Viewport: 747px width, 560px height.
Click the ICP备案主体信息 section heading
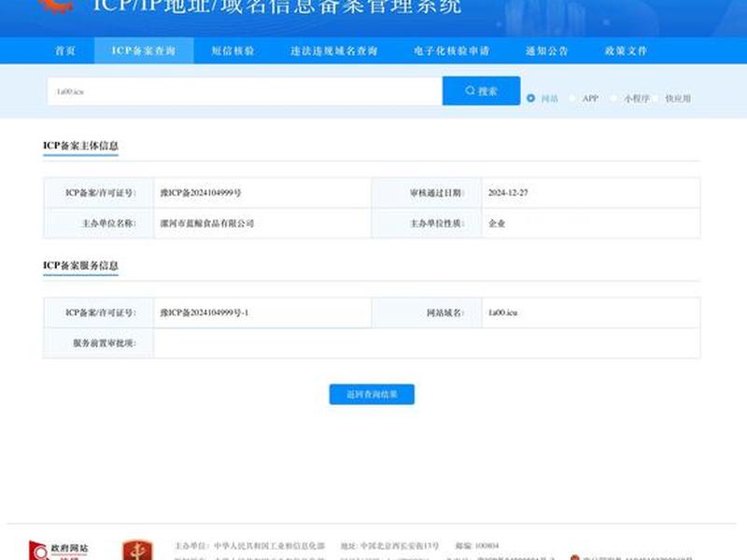(80, 146)
